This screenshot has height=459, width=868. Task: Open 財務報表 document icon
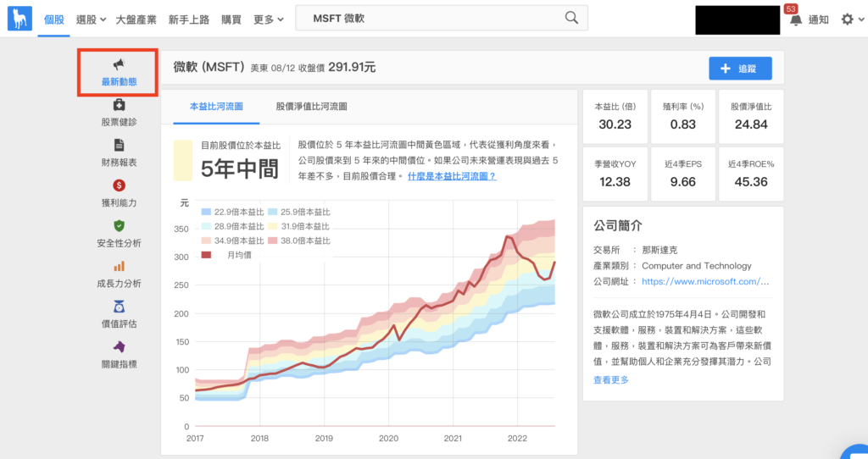[119, 145]
